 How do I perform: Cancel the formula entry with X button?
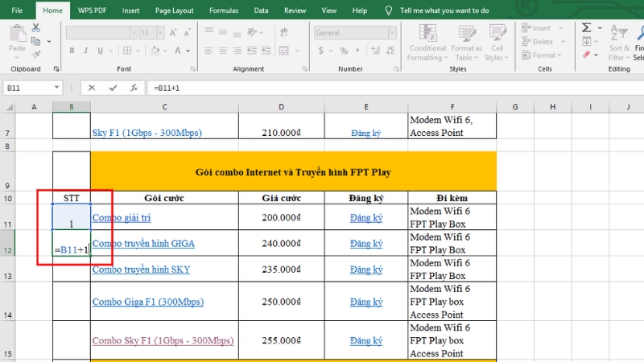coord(92,88)
